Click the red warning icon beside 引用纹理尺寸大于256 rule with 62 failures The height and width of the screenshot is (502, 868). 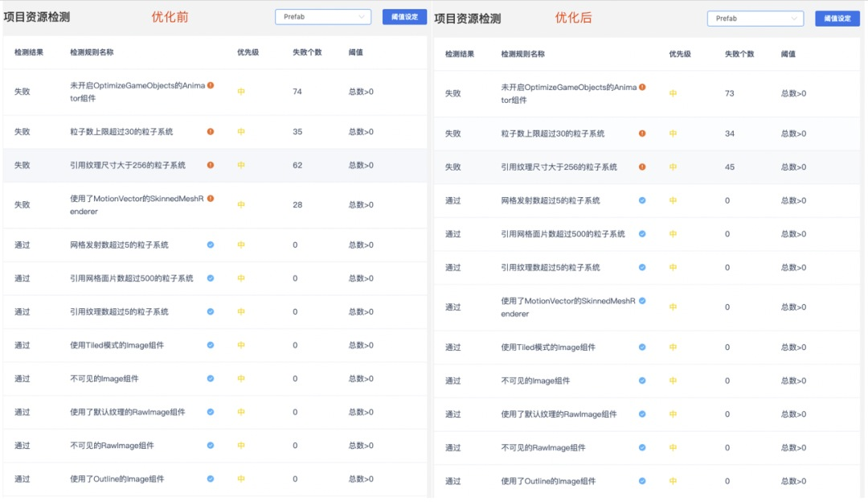211,165
